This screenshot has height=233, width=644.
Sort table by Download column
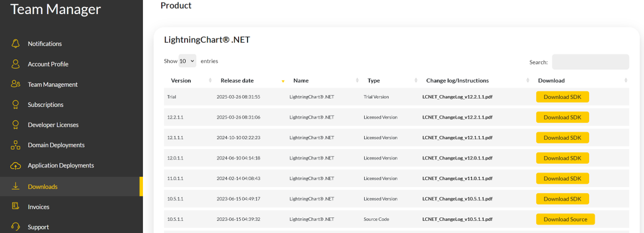coord(580,80)
